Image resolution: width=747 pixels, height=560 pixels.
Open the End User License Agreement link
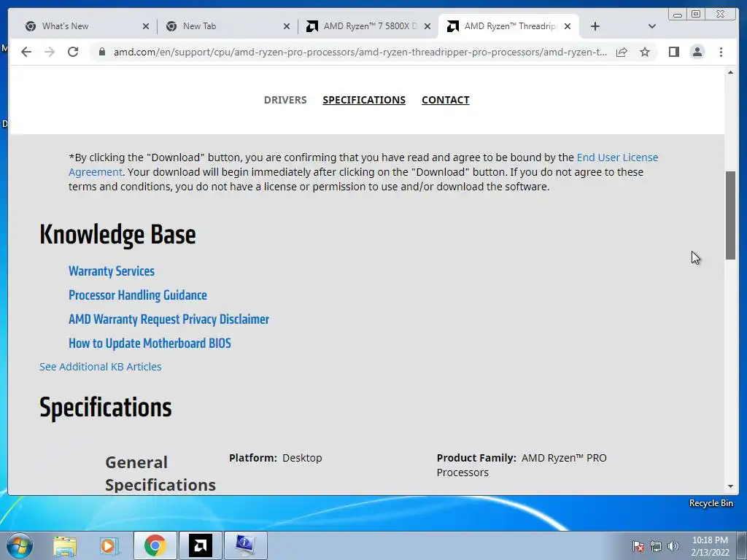pos(617,157)
